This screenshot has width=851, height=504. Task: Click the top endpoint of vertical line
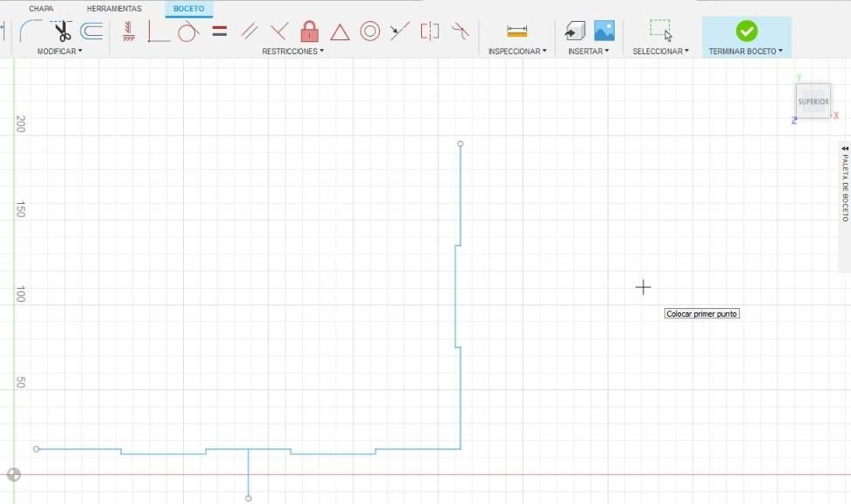pyautogui.click(x=461, y=143)
